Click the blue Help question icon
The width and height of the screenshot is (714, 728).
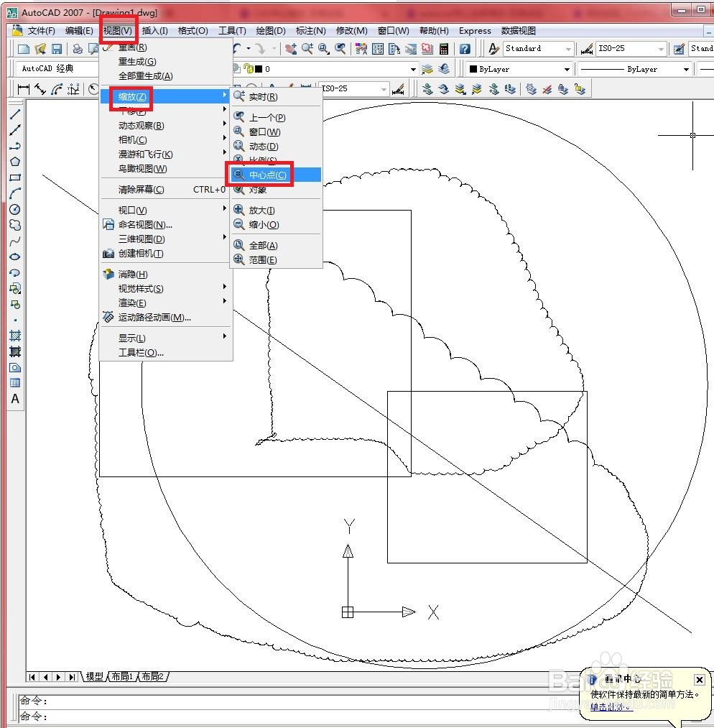click(465, 49)
